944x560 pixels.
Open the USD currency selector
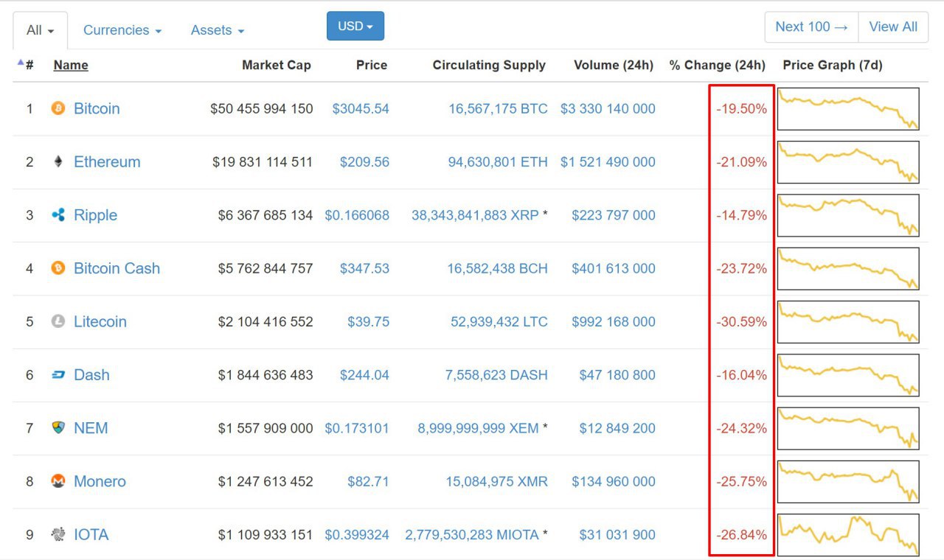tap(355, 26)
